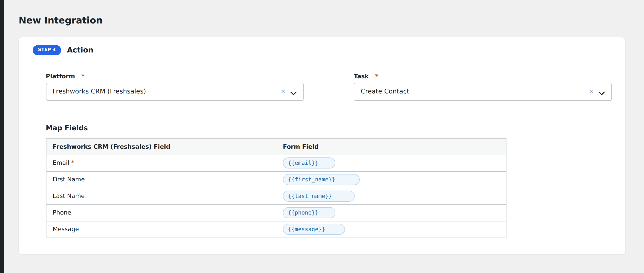Clear the Task selection with the X icon

(x=591, y=92)
